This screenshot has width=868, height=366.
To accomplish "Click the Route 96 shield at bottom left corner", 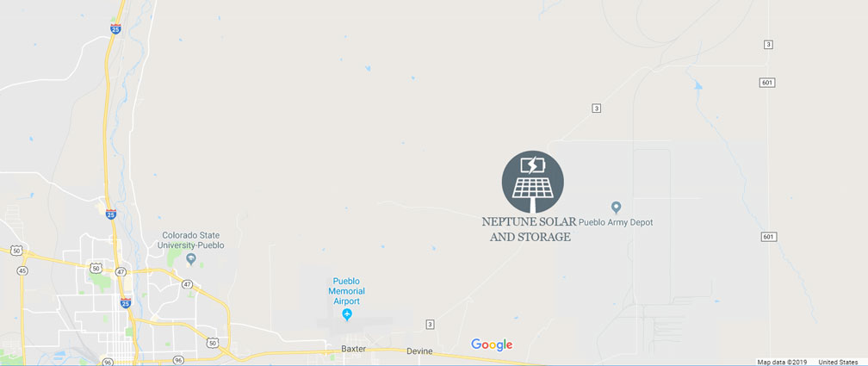I will [x=108, y=362].
